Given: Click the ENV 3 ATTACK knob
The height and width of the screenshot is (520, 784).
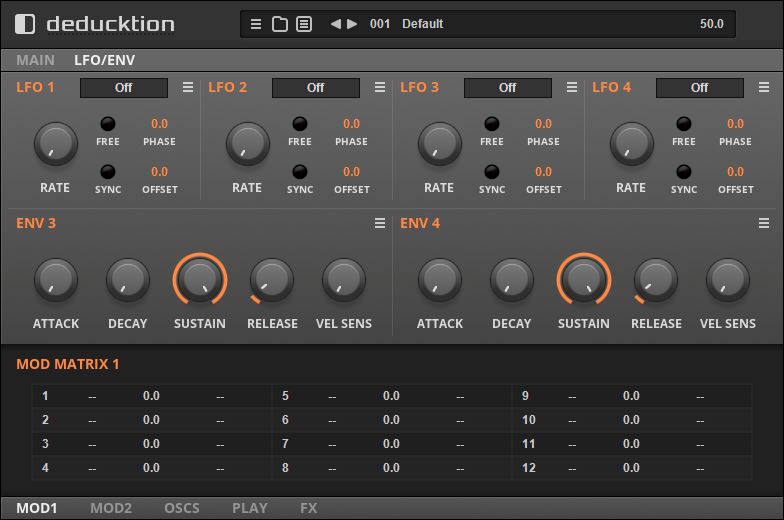Looking at the screenshot, I should pyautogui.click(x=56, y=280).
